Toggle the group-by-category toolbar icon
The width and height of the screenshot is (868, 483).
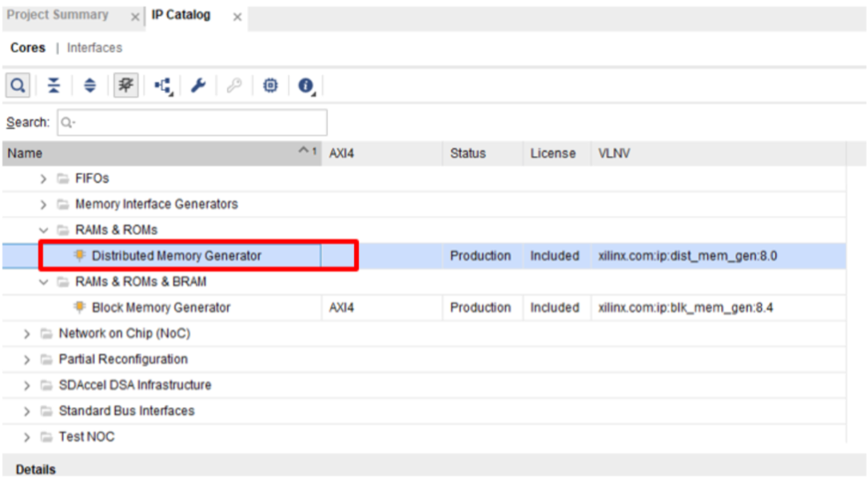click(125, 86)
